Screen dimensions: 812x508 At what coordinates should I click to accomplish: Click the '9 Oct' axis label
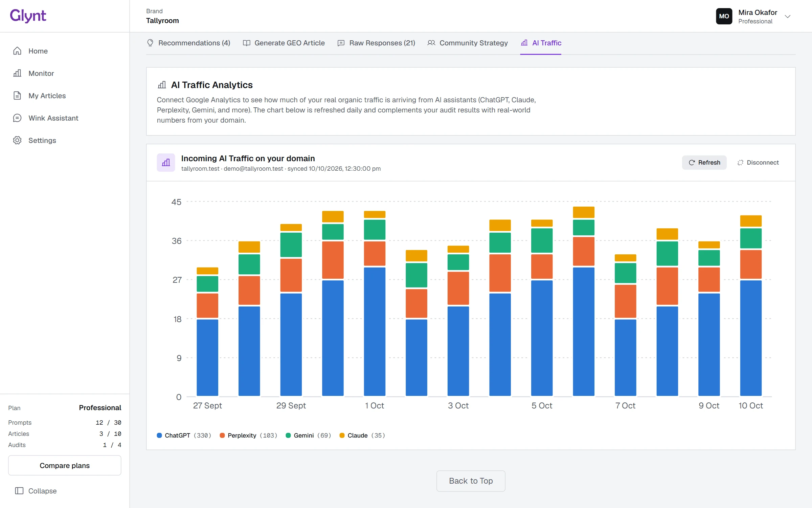click(x=709, y=405)
